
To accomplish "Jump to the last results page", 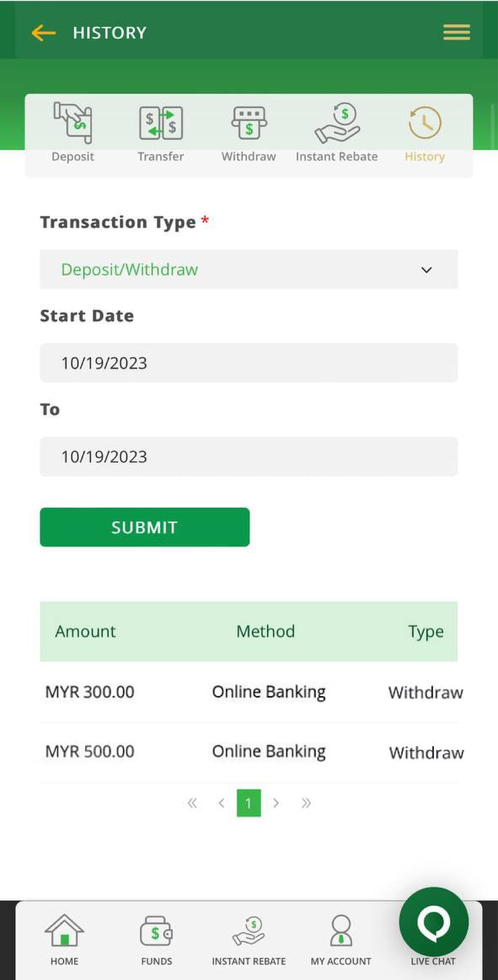I will [306, 803].
